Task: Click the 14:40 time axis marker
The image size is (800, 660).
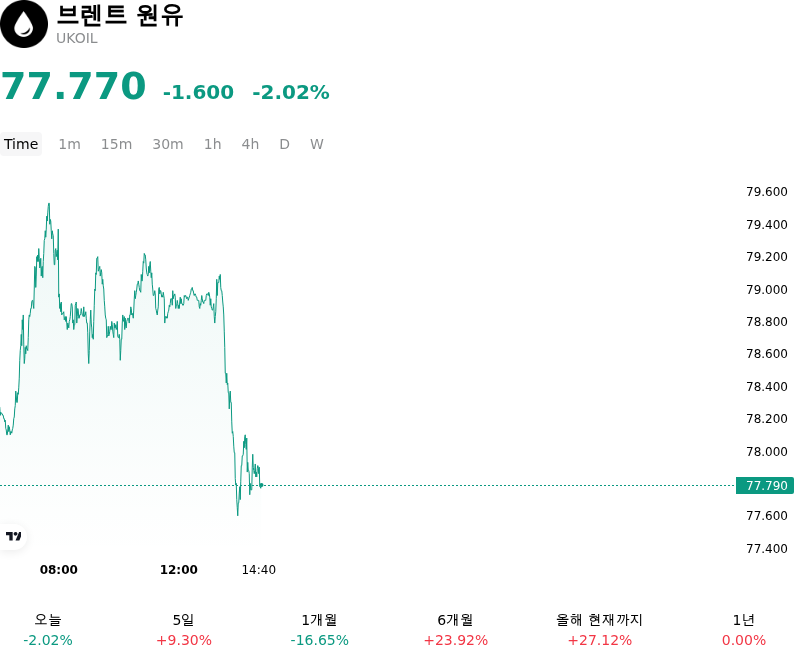Action: coord(259,570)
